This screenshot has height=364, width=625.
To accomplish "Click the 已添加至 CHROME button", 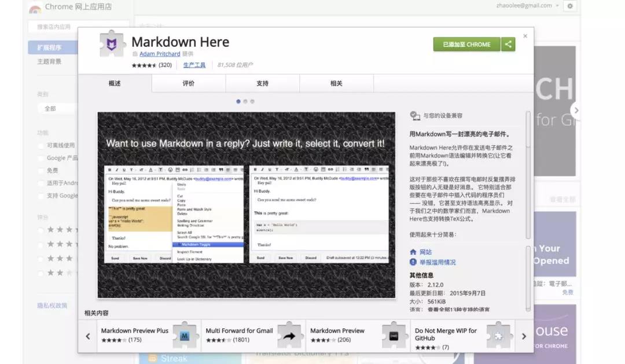I will (x=465, y=44).
